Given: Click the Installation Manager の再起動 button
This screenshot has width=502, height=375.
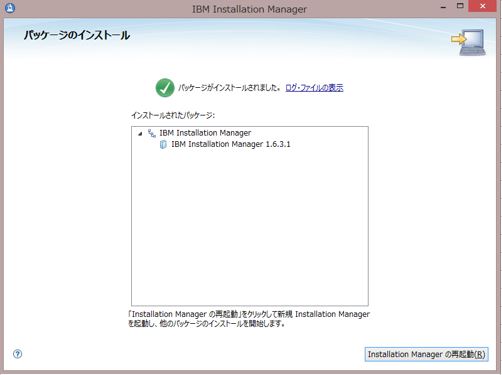Looking at the screenshot, I should click(x=426, y=354).
